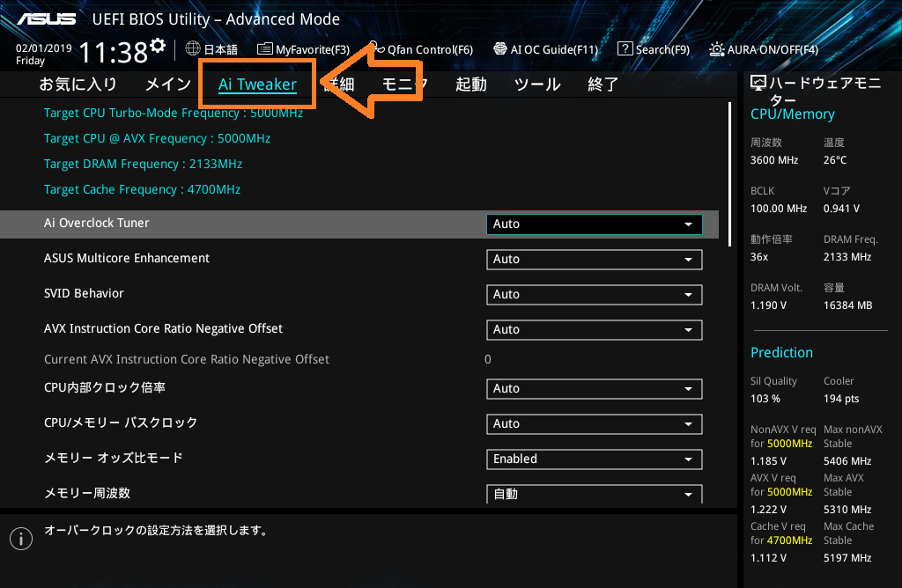This screenshot has width=902, height=588.
Task: Open the ASUS Multicore Enhancement dropdown
Action: tap(595, 259)
